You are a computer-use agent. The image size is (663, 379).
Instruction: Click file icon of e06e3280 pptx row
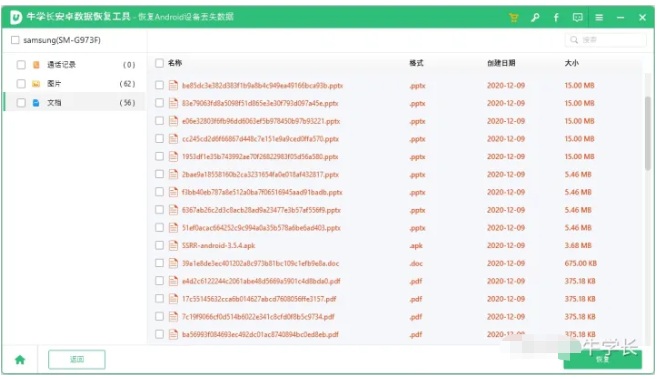(x=173, y=121)
